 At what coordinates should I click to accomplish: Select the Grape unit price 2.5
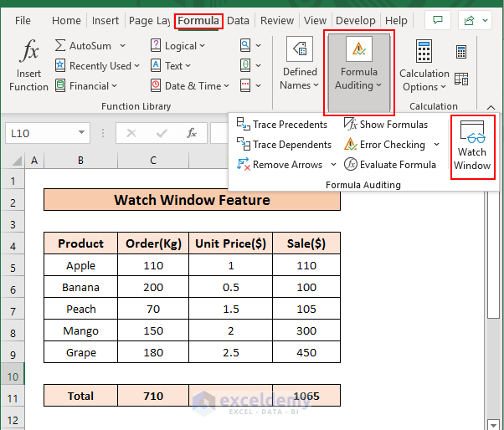pos(231,352)
